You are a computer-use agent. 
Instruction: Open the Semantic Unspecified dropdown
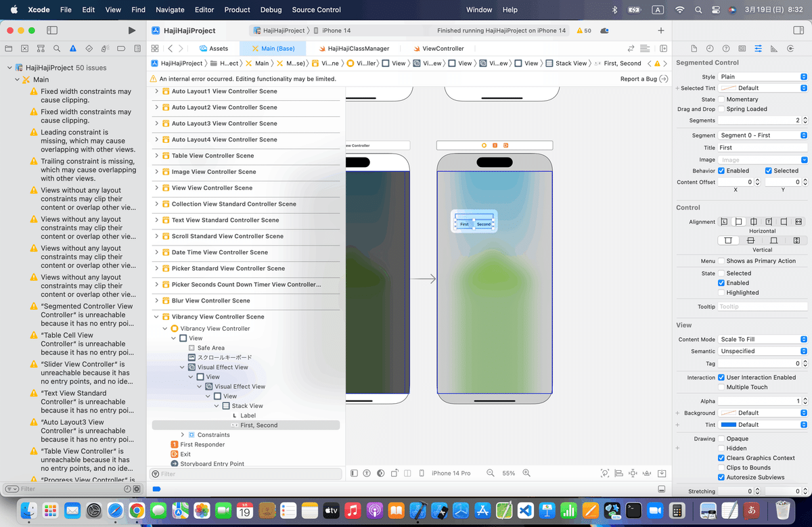click(x=763, y=351)
